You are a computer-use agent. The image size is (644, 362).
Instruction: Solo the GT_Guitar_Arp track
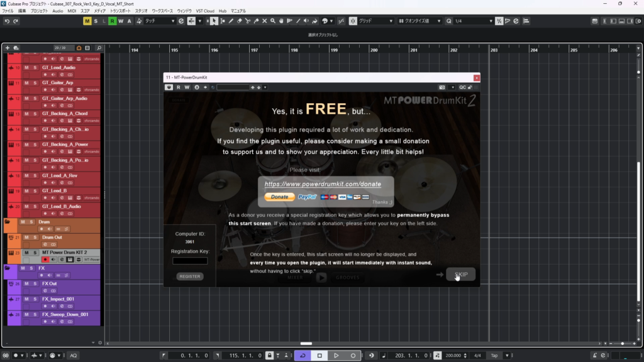[35, 83]
